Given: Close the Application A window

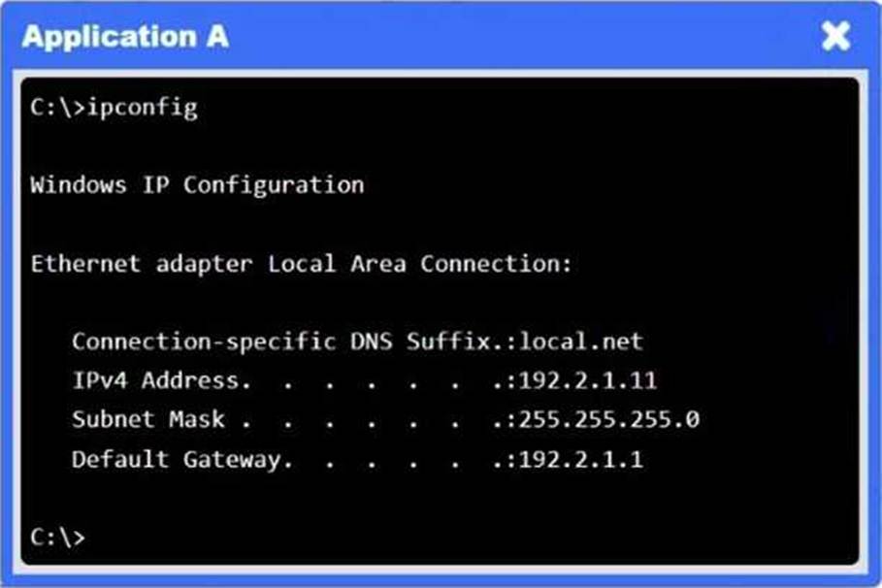Looking at the screenshot, I should (835, 37).
